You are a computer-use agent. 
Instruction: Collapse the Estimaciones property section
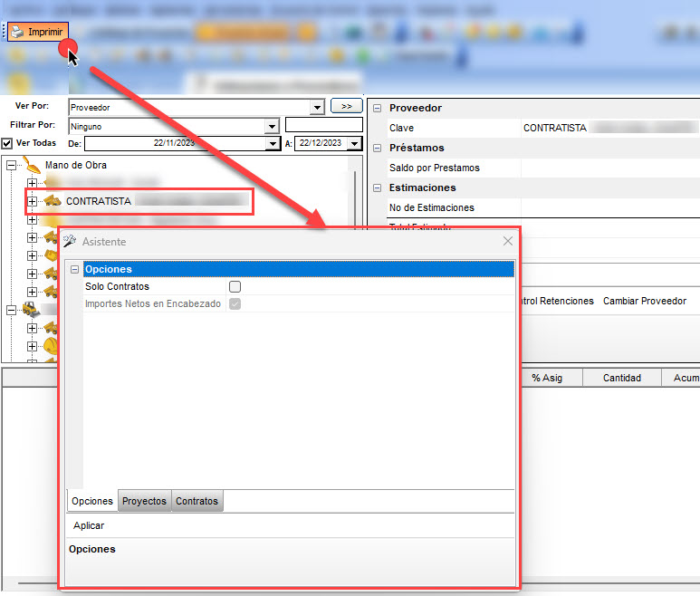[x=378, y=187]
